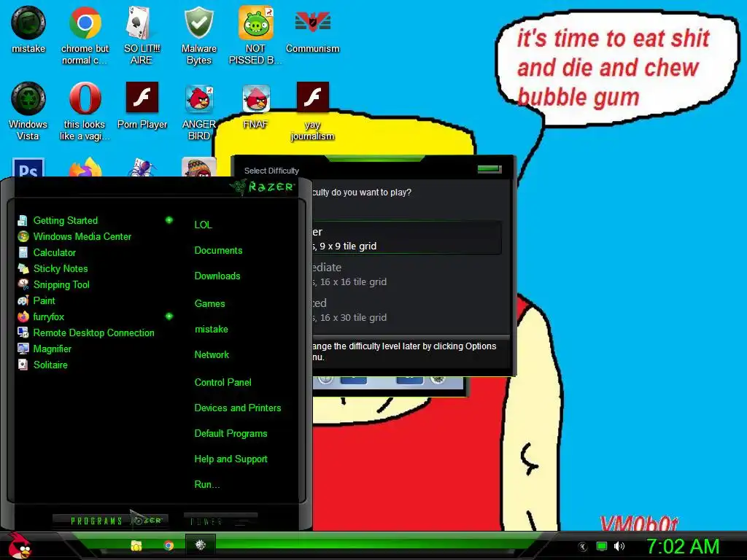Open the volume speaker tray icon

pyautogui.click(x=619, y=546)
